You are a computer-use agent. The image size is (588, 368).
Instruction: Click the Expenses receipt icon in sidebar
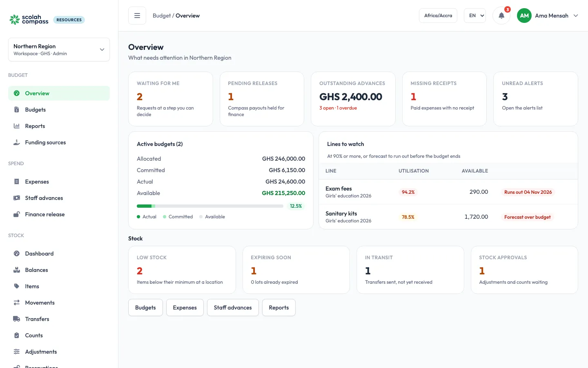click(17, 182)
